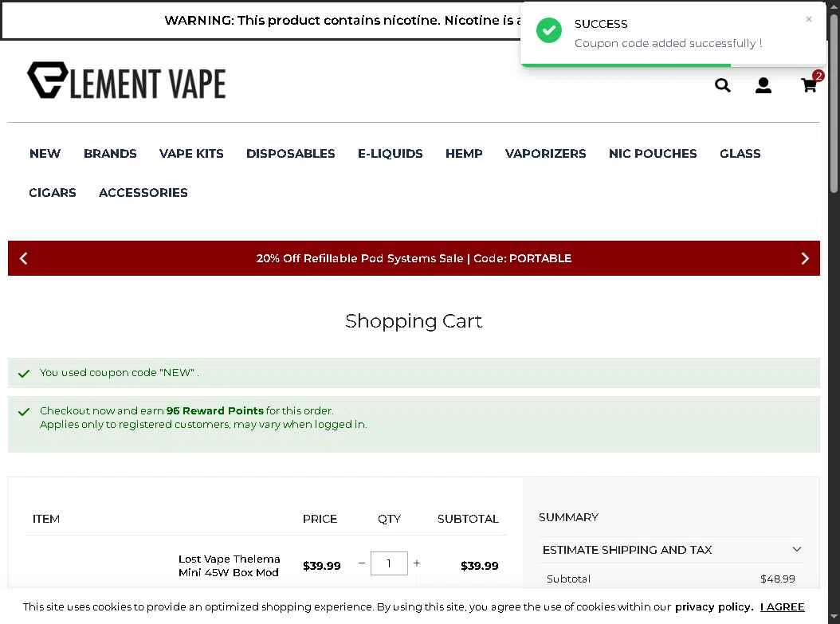Click the coupon code "NEW" message
This screenshot has width=840, height=624.
coord(119,373)
